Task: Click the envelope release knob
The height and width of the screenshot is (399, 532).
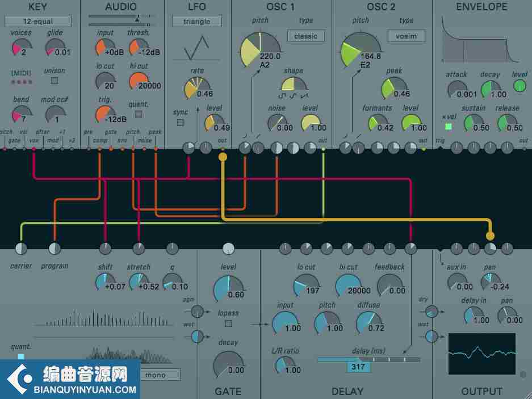Action: 507,123
